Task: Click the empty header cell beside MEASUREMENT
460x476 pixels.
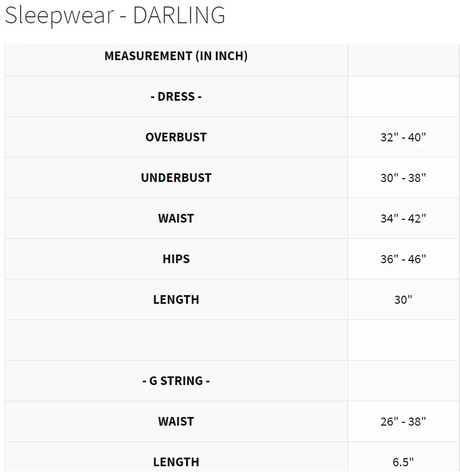Action: 403,60
